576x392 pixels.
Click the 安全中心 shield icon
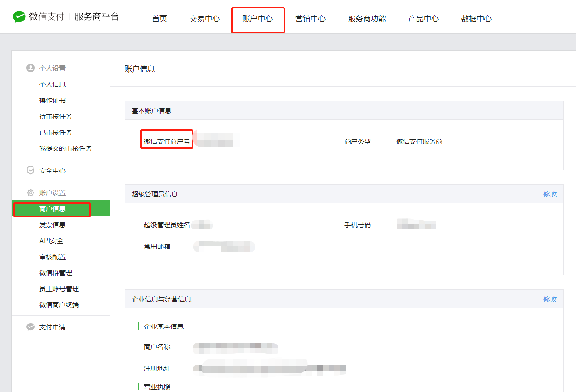pyautogui.click(x=31, y=170)
